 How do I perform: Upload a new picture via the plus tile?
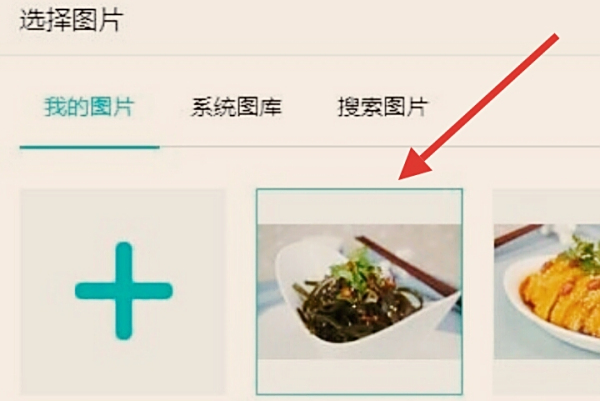click(123, 292)
